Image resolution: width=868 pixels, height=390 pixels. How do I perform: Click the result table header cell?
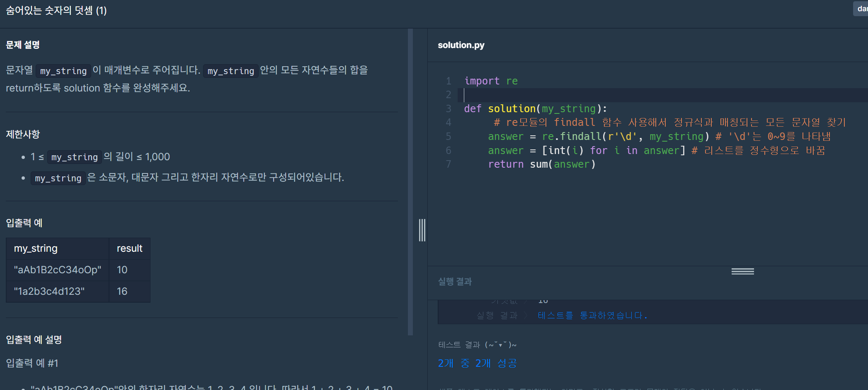coord(129,248)
